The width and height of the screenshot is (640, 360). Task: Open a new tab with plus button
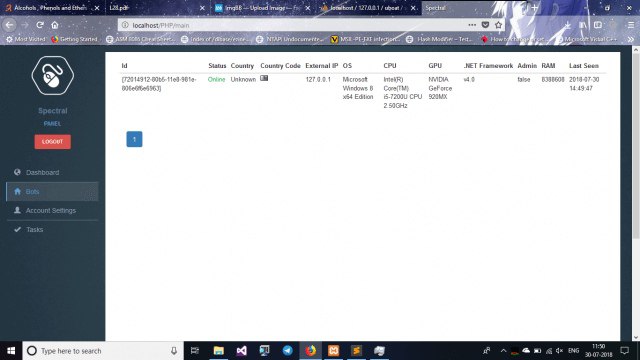(534, 8)
